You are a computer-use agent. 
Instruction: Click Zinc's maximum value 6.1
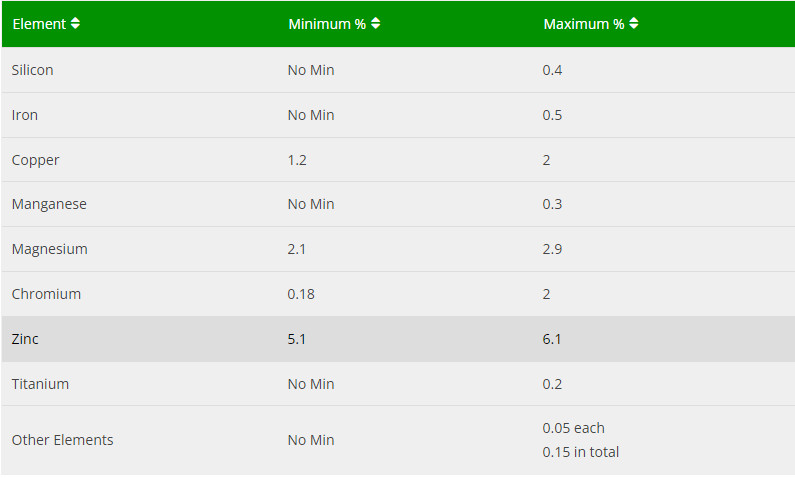point(552,339)
